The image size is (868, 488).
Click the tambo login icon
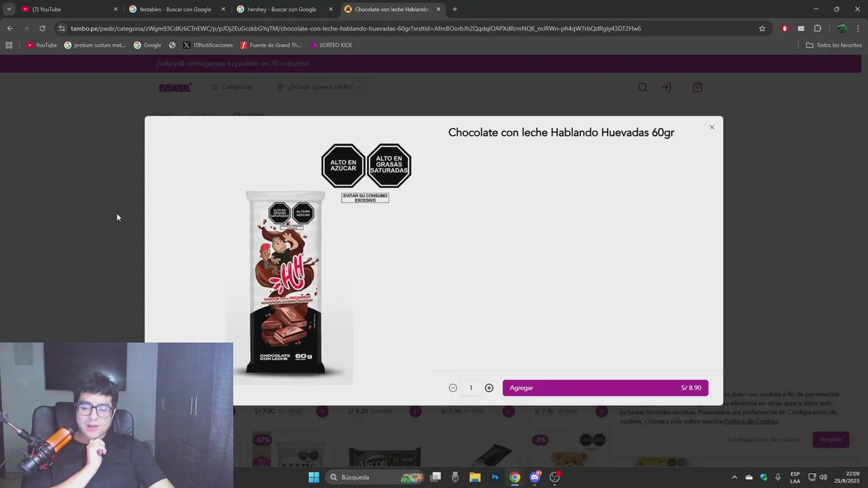click(667, 87)
